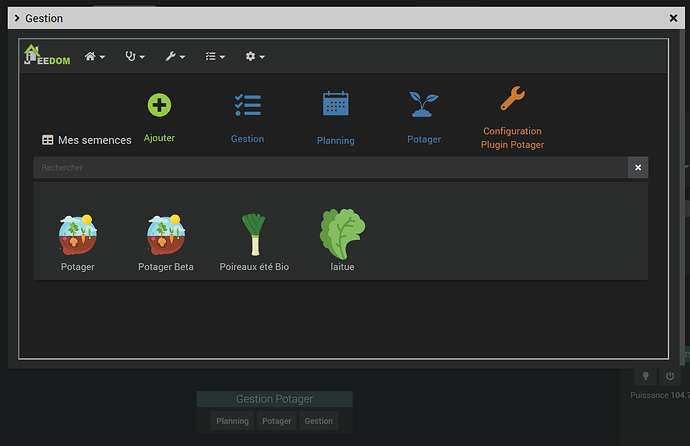Click the Jeedom logo

click(x=47, y=55)
